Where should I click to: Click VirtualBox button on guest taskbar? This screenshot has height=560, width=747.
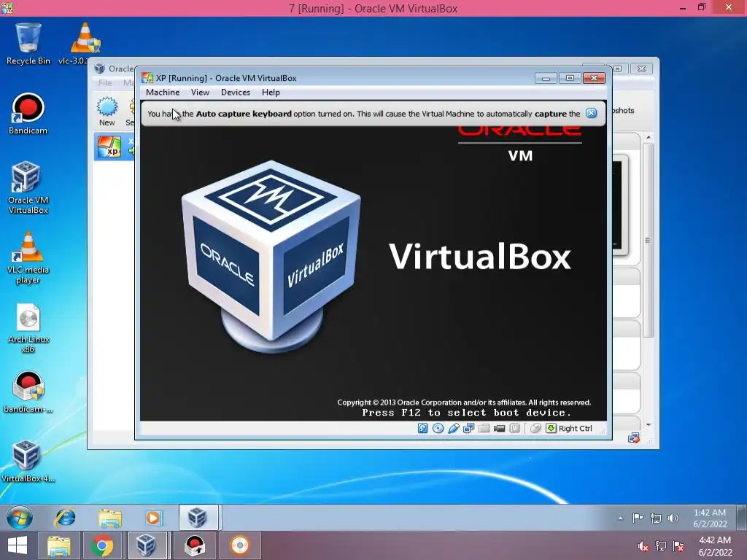tap(198, 518)
